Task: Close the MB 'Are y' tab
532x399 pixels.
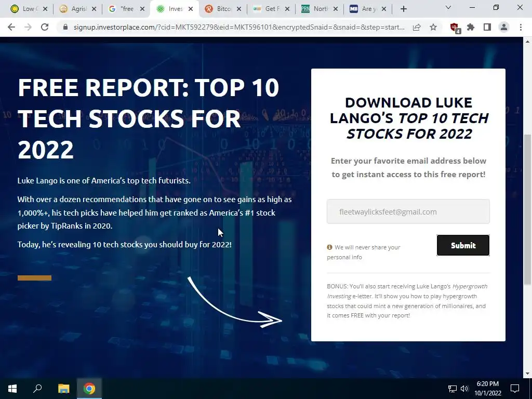Action: coord(384,9)
